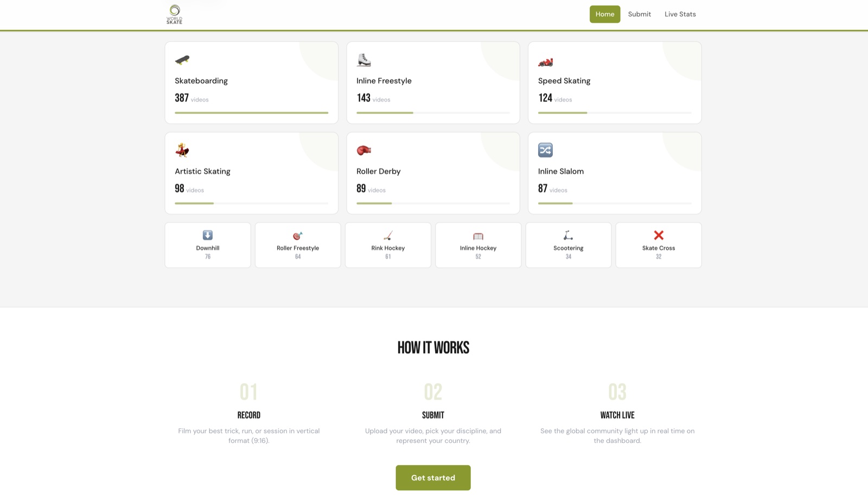This screenshot has width=868, height=502.
Task: Select the Inline Freestyle title text
Action: tap(384, 81)
